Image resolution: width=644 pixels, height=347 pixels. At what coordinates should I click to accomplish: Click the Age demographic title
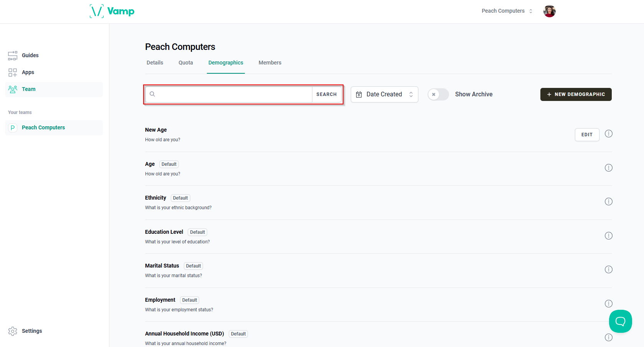[150, 164]
